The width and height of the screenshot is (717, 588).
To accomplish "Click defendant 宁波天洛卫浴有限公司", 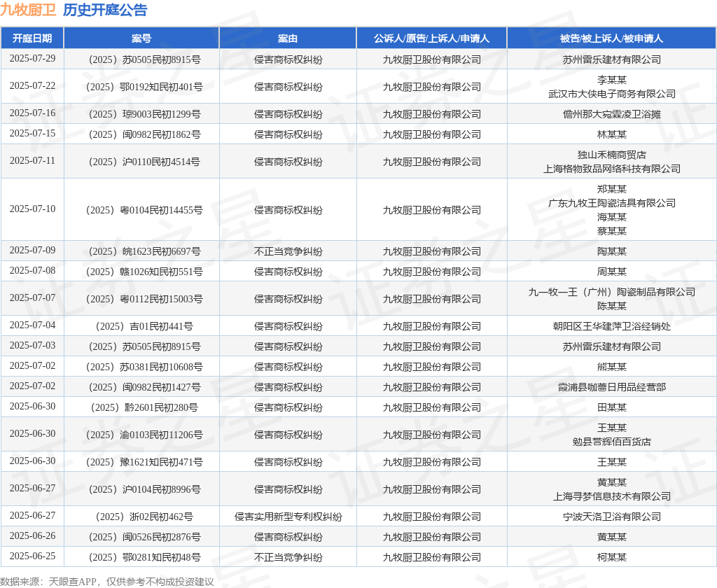I will point(612,517).
